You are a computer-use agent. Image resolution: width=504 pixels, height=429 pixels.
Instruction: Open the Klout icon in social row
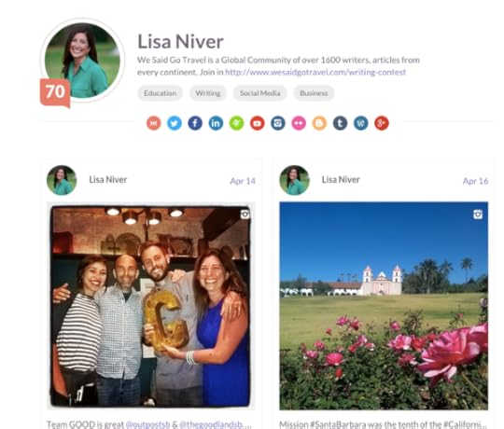(154, 123)
